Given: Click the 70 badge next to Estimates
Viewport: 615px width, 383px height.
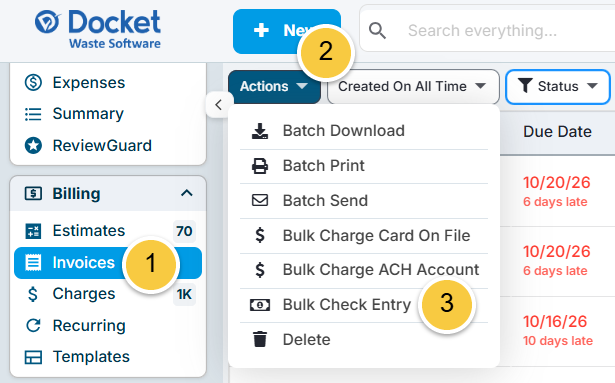Looking at the screenshot, I should [x=184, y=231].
